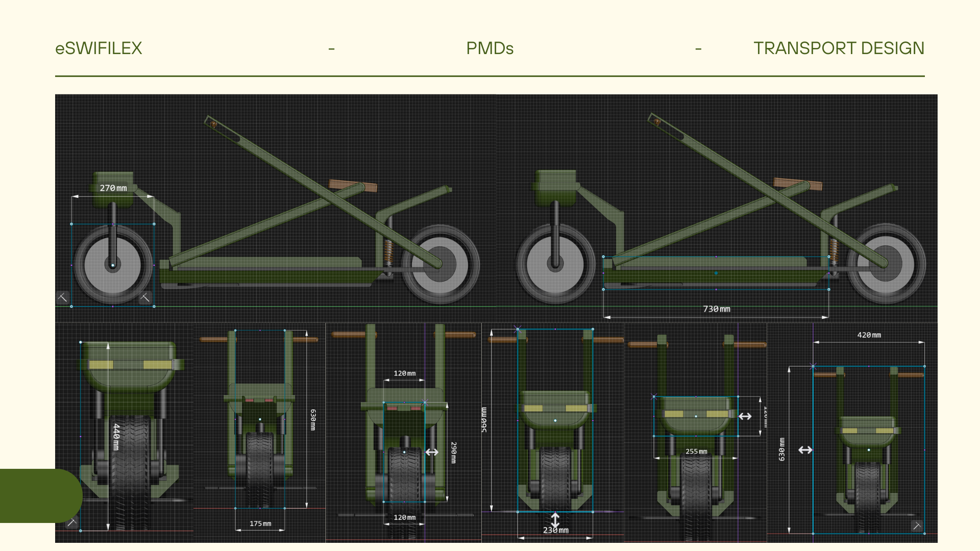
Task: Select the 730 mm deck length label
Action: click(716, 309)
